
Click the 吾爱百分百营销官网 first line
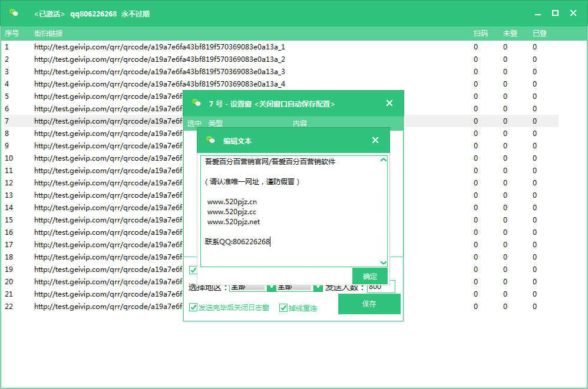pyautogui.click(x=270, y=162)
